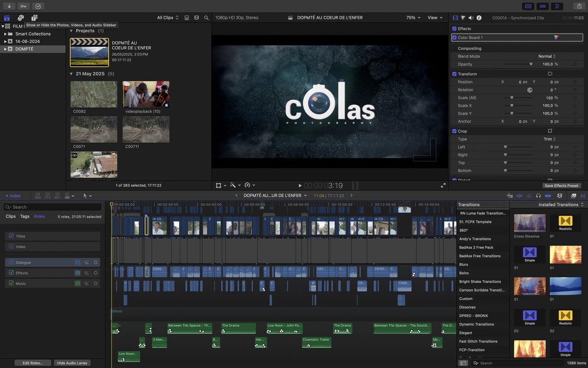
Task: Open the All Clips filter dropdown
Action: click(168, 18)
